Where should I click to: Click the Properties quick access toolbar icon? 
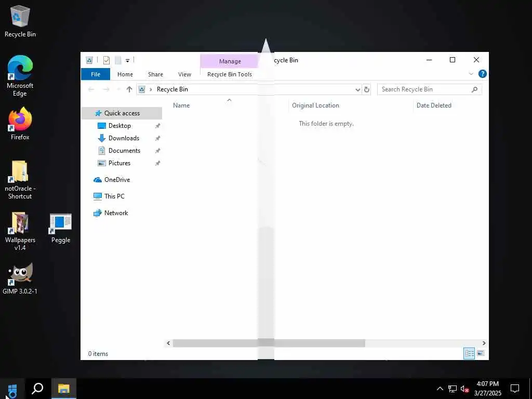point(106,60)
